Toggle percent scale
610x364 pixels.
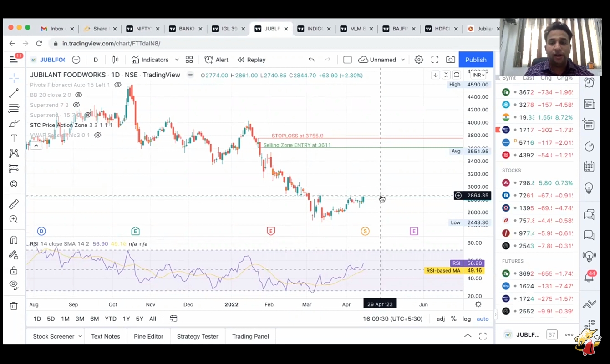pyautogui.click(x=453, y=318)
